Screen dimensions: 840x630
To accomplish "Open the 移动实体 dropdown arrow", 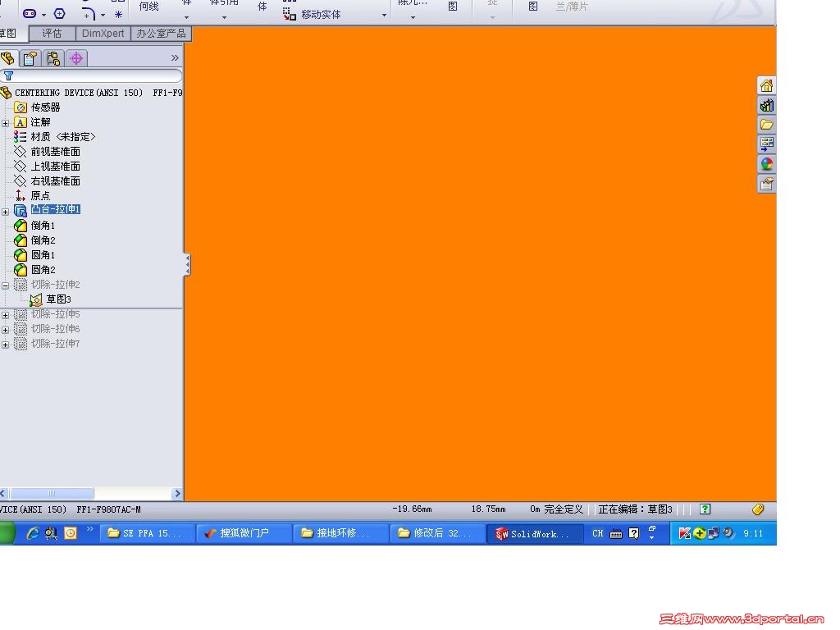I will pyautogui.click(x=384, y=15).
